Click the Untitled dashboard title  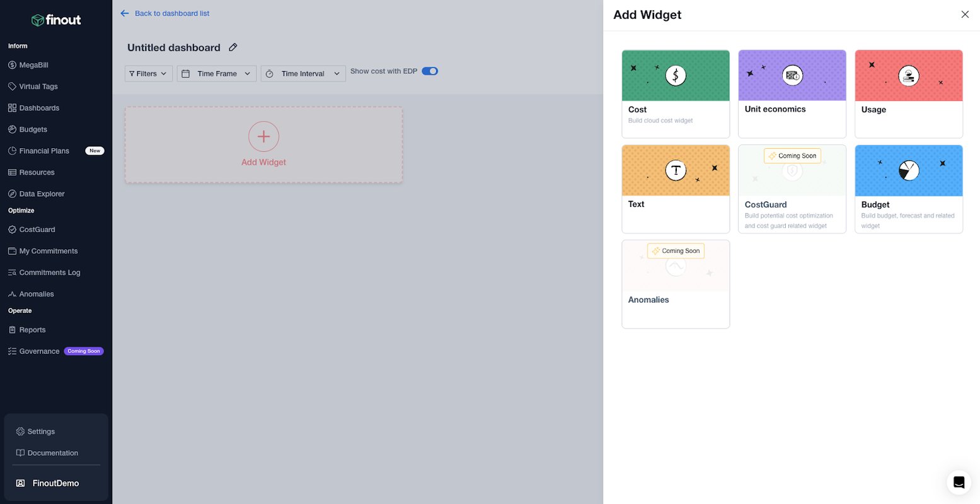coord(174,48)
